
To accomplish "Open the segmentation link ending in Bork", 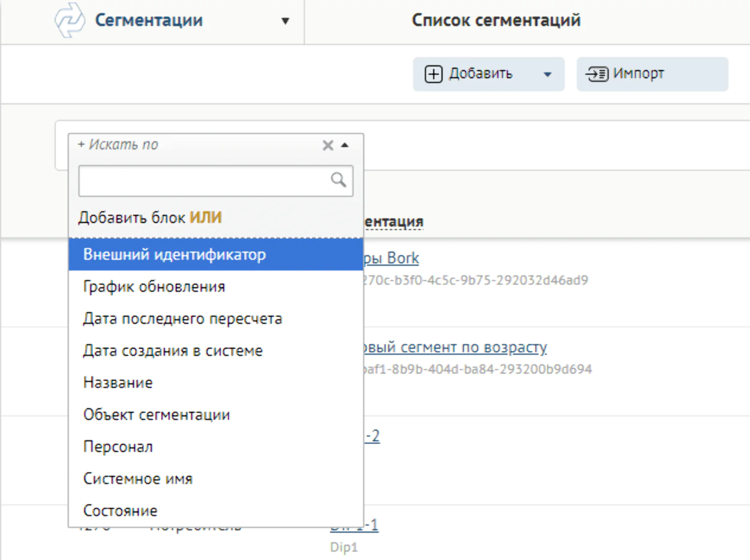I will 391,258.
